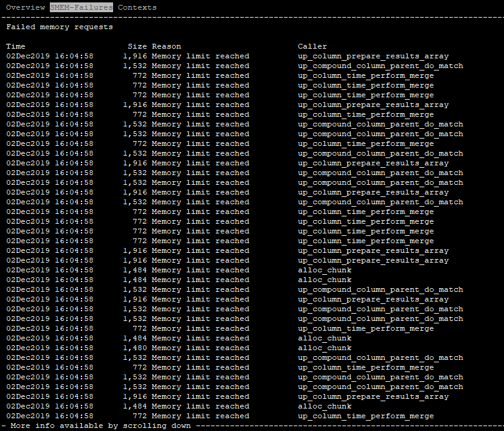504x431 pixels.
Task: Select the bottom row's up_column_time_perform_merge caller
Action: click(366, 416)
